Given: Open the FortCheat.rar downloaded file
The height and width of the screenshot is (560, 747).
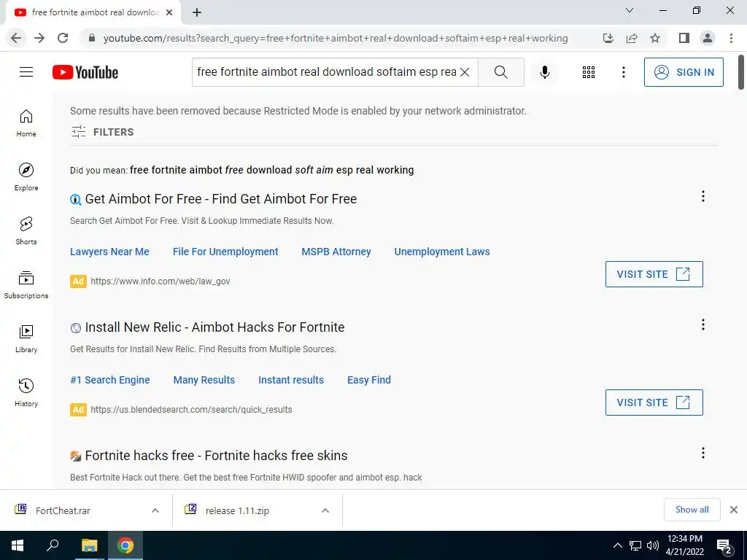Looking at the screenshot, I should tap(63, 510).
